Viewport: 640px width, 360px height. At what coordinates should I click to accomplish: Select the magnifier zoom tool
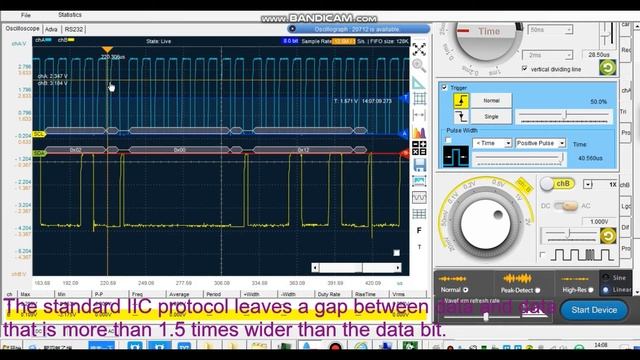pos(419,65)
